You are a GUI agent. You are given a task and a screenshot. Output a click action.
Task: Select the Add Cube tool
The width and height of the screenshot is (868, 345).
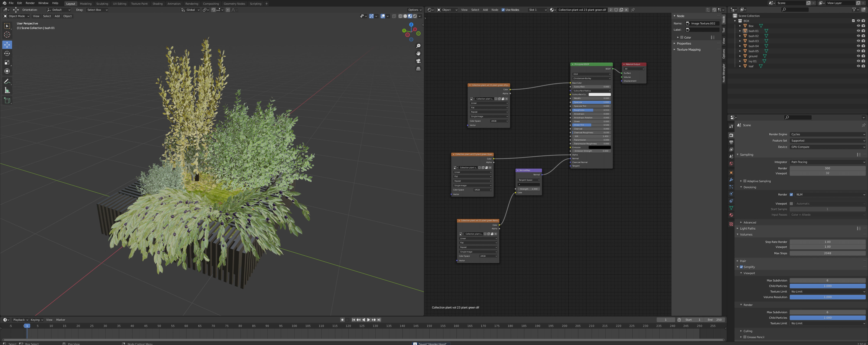[7, 101]
